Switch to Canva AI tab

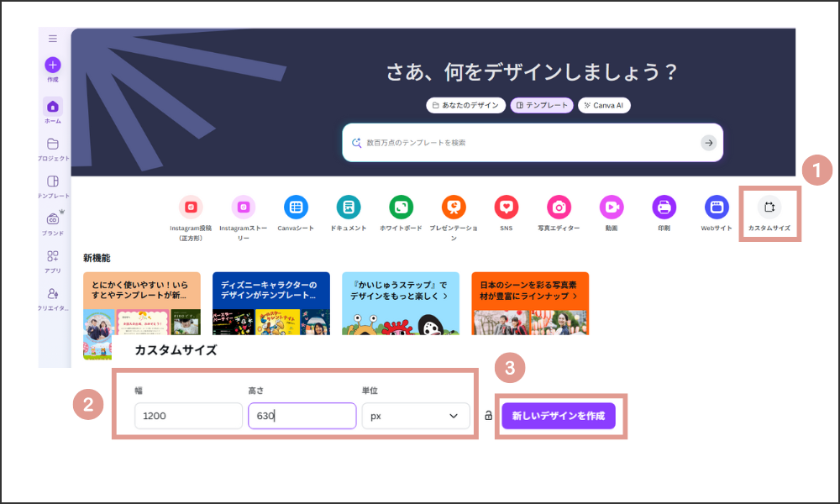[604, 105]
